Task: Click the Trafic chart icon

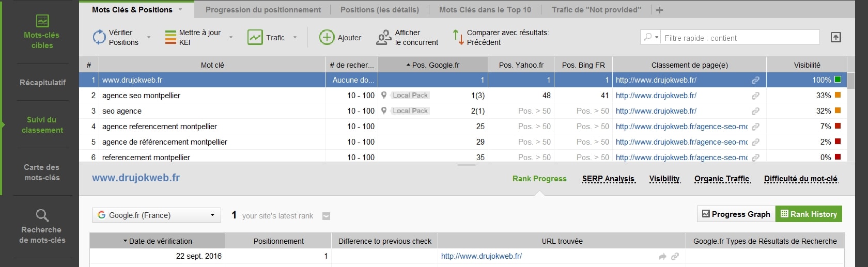Action: [255, 37]
